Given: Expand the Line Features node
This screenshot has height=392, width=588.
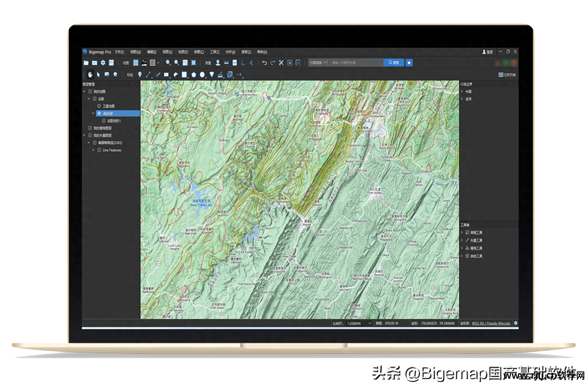Looking at the screenshot, I should (x=93, y=150).
